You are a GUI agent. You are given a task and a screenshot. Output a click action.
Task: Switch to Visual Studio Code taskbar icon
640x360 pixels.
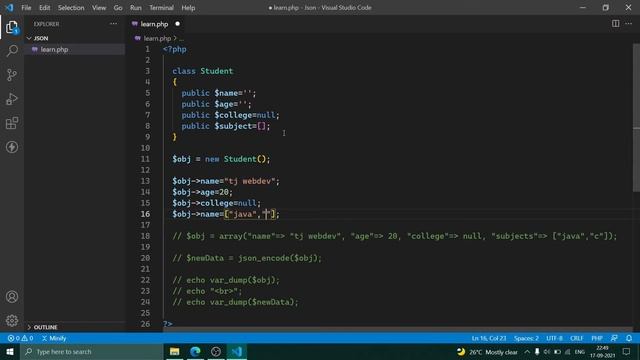(x=237, y=352)
